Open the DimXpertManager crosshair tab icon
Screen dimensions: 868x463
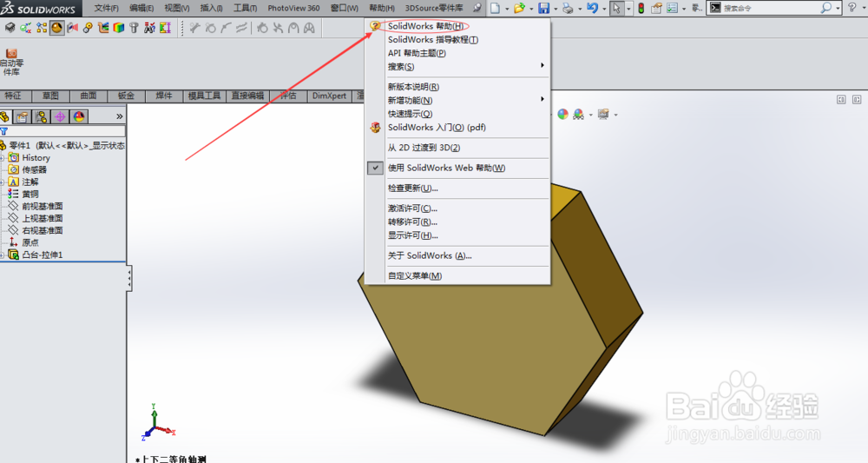click(x=60, y=116)
